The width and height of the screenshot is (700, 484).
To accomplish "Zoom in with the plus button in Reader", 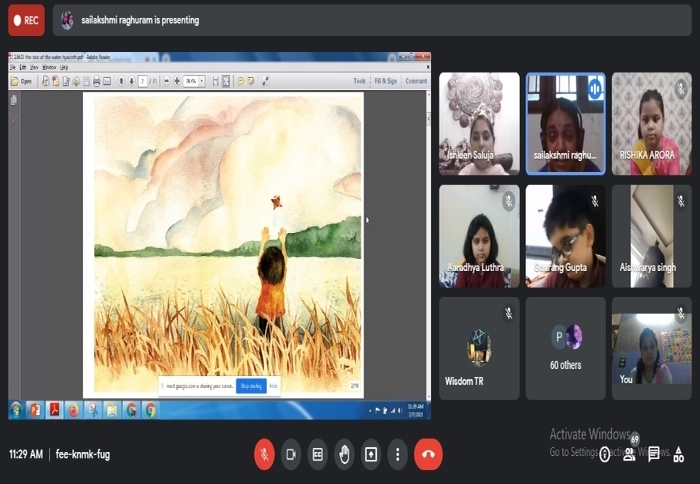I will coord(177,81).
